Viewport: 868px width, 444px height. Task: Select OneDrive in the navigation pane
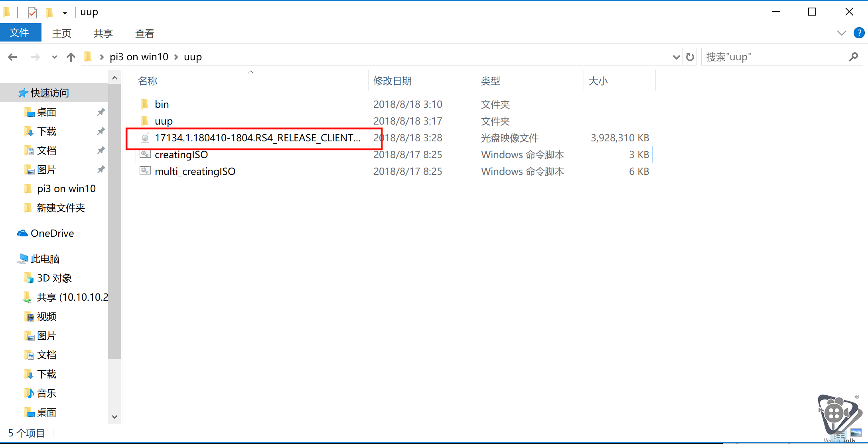click(x=52, y=233)
